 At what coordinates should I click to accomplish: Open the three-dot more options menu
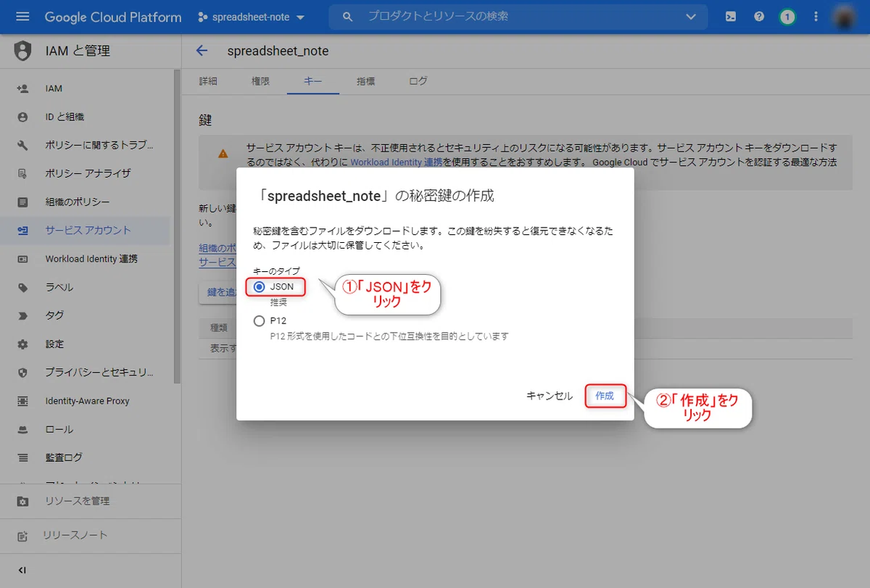coord(816,17)
